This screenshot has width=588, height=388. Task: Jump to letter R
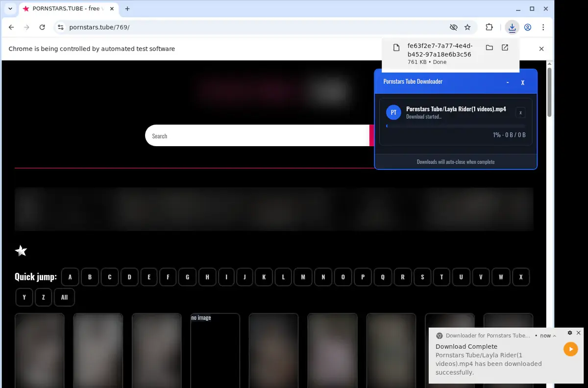click(403, 277)
